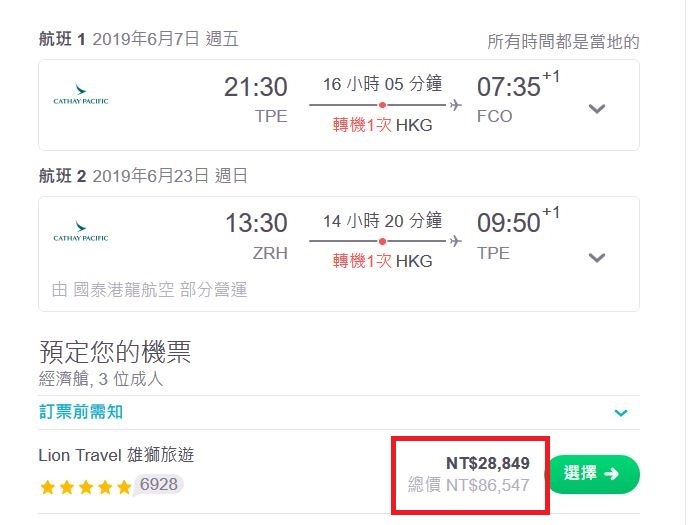Click red stopover dot on flight 2
Image resolution: width=697 pixels, height=525 pixels.
(382, 241)
